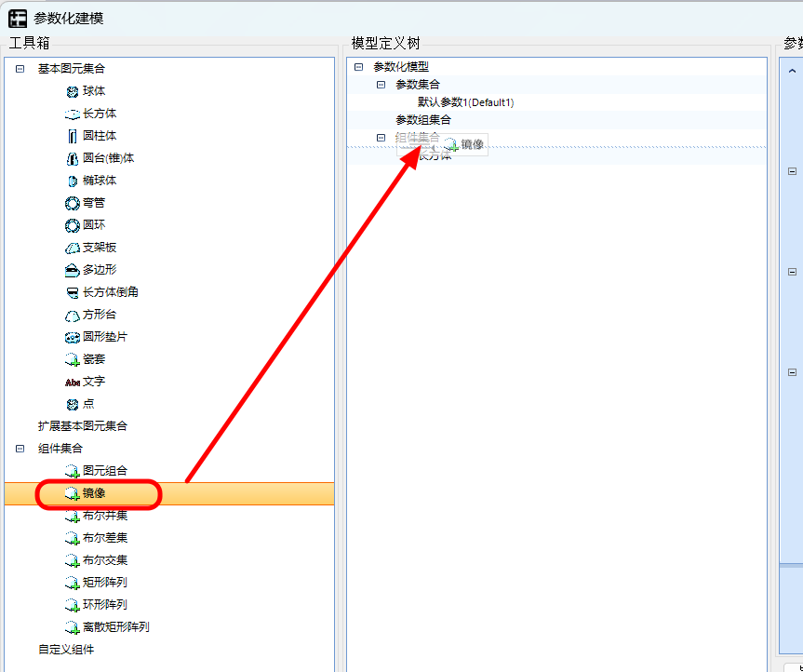Collapse the 组件集合 node in model tree
Image resolution: width=803 pixels, height=672 pixels.
click(381, 138)
